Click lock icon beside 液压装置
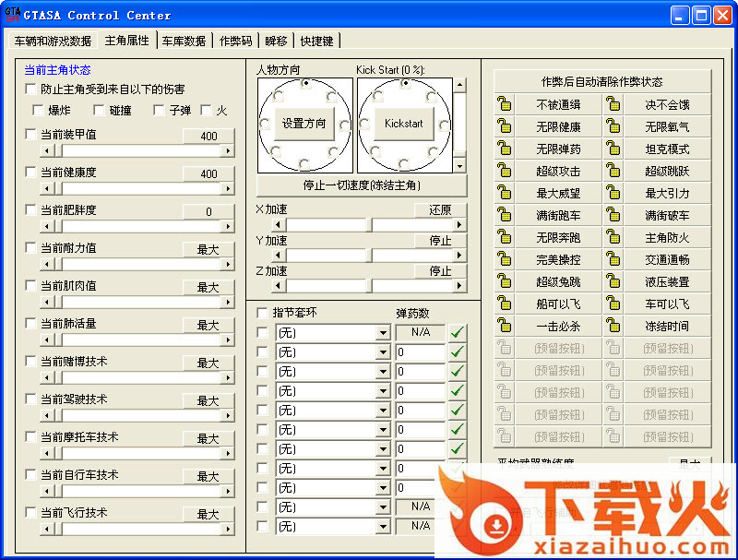This screenshot has width=738, height=560. [613, 281]
